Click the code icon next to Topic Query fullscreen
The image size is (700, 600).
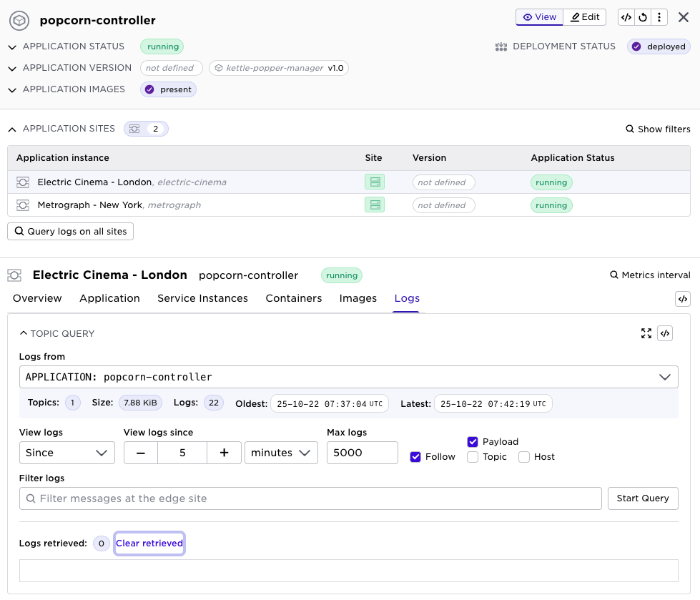coord(665,333)
